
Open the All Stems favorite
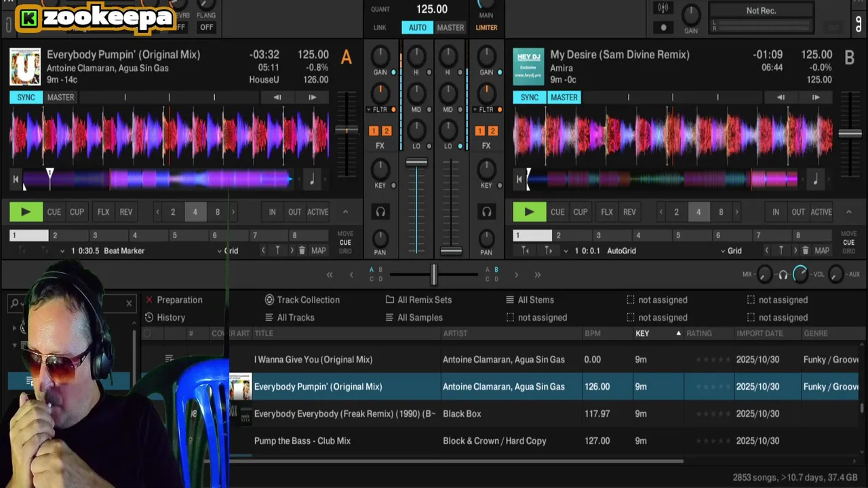530,300
